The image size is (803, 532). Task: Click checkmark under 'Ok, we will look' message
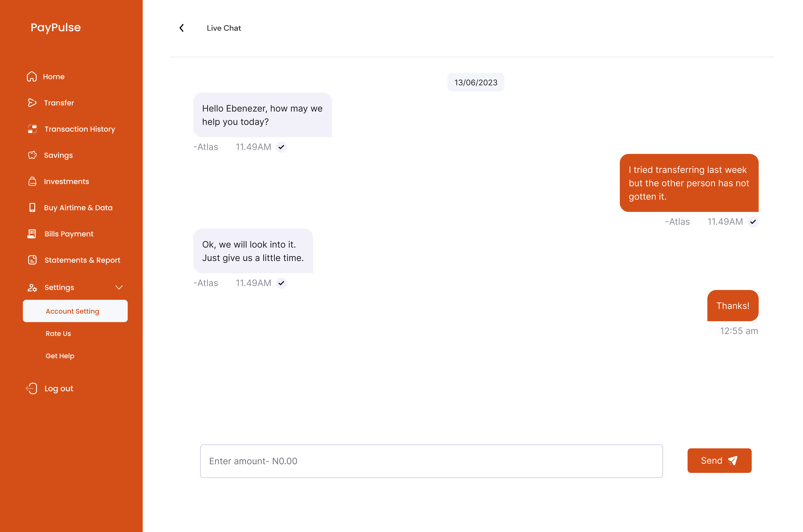point(281,283)
